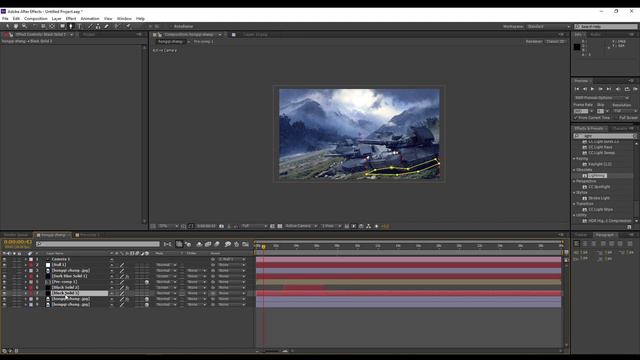The image size is (640, 360).
Task: Toggle From Current Time checkbox
Action: tap(576, 118)
